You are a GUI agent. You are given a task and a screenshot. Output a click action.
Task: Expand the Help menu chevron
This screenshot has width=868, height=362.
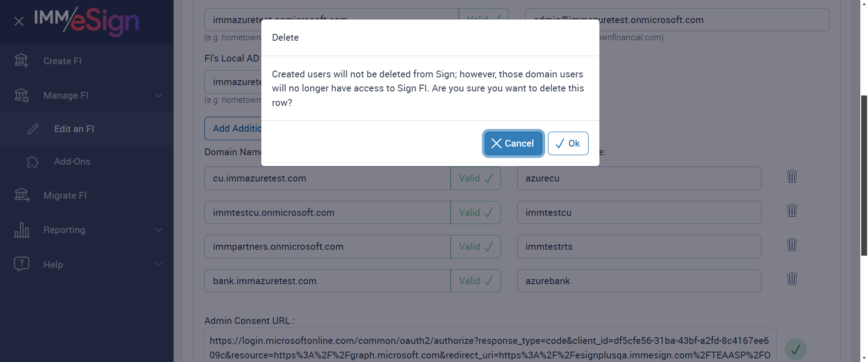tap(159, 264)
